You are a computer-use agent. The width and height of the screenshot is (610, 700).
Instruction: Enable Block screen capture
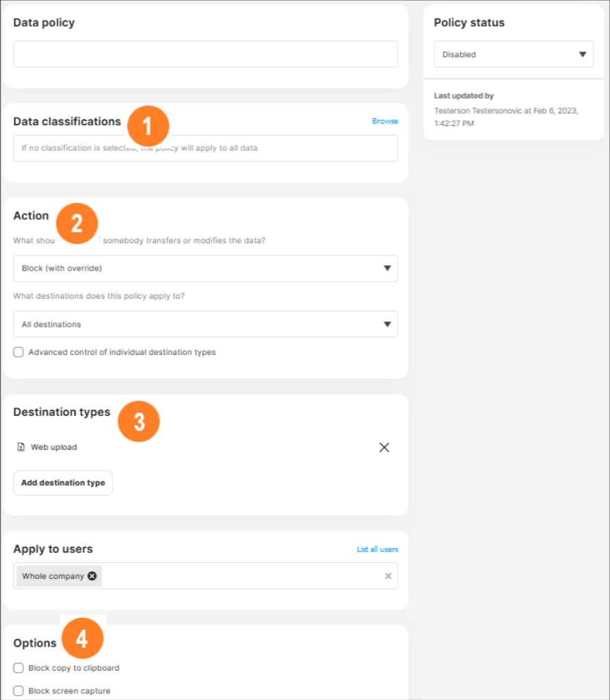[19, 690]
